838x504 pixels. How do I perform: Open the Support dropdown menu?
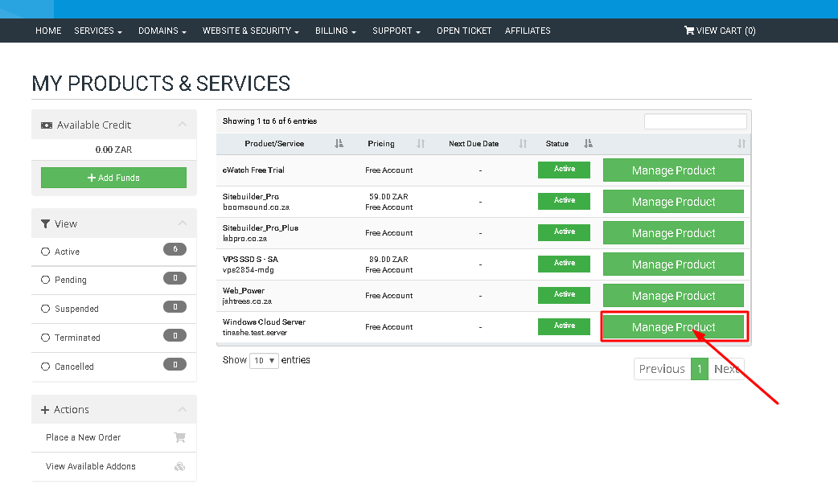click(x=396, y=31)
